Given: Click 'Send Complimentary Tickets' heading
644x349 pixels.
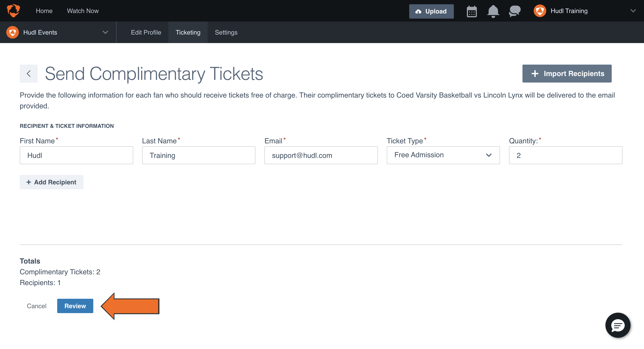Looking at the screenshot, I should point(154,74).
